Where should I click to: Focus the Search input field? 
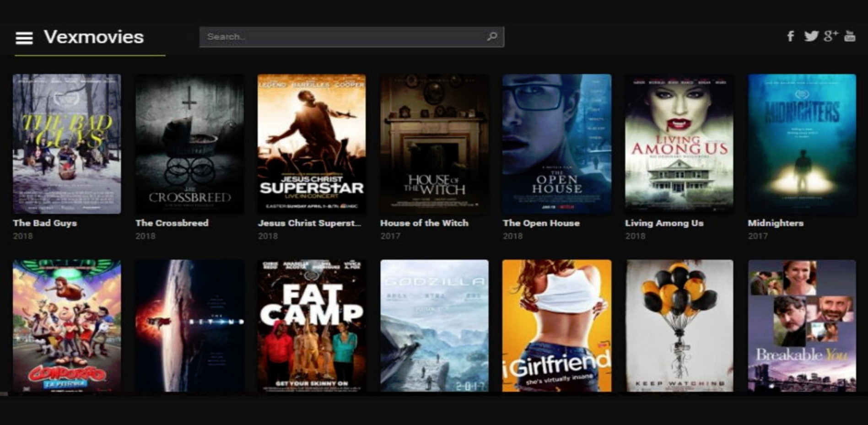(x=351, y=37)
